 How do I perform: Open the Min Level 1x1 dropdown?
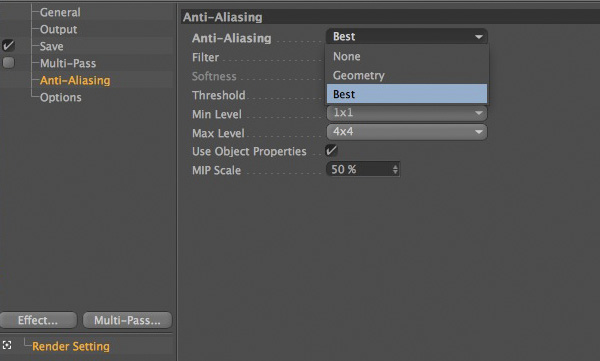[407, 113]
